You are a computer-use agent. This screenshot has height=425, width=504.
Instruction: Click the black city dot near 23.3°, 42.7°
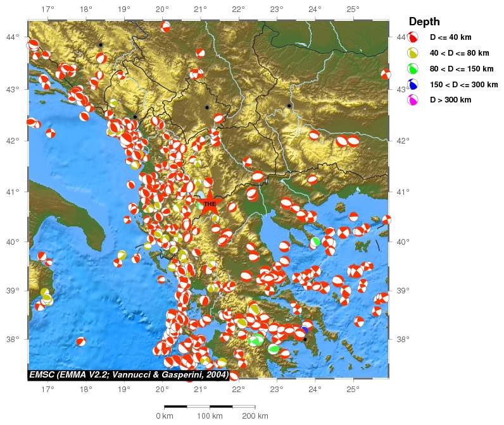tap(289, 106)
